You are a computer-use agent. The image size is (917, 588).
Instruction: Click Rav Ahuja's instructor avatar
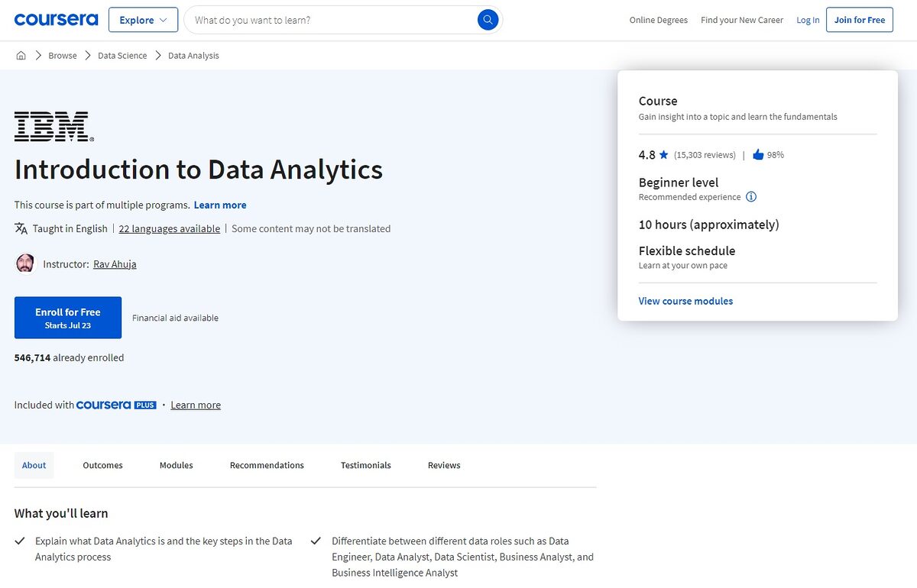(25, 263)
